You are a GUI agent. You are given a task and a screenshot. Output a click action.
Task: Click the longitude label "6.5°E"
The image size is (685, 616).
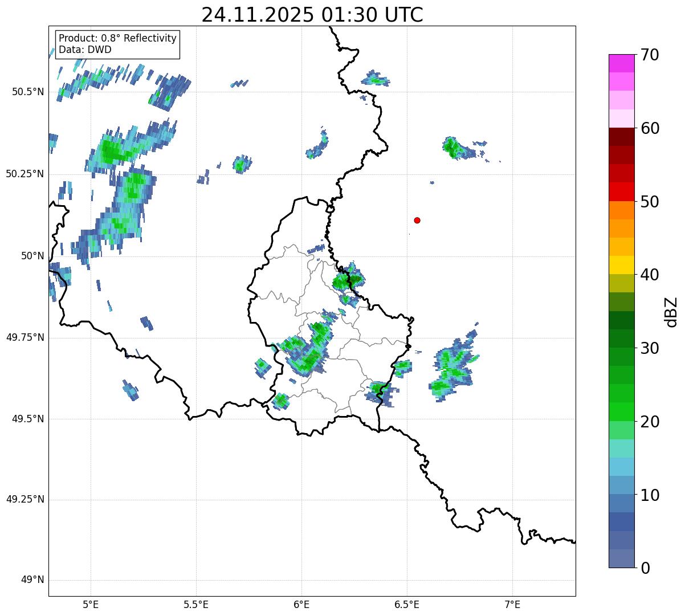point(407,605)
